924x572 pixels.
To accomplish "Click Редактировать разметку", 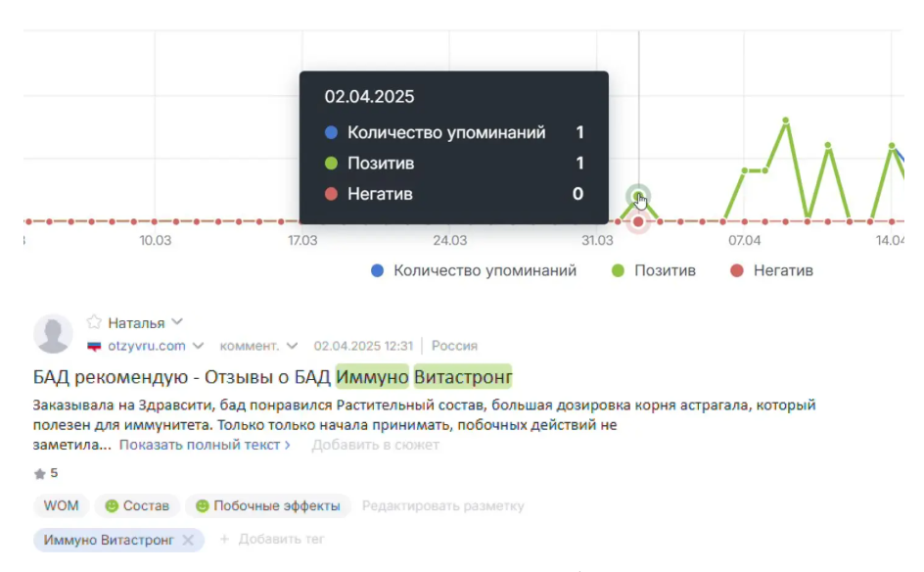I will point(442,506).
